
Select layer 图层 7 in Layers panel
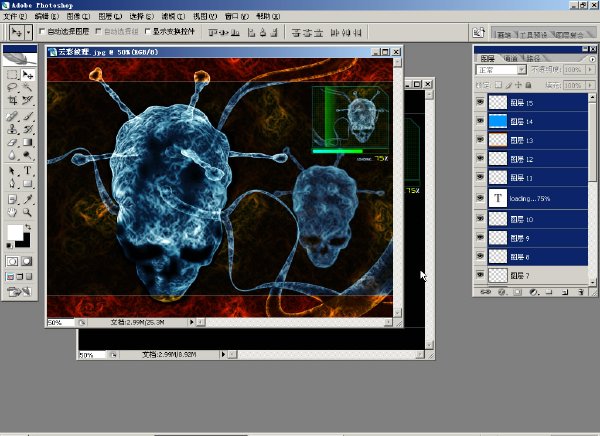point(537,275)
